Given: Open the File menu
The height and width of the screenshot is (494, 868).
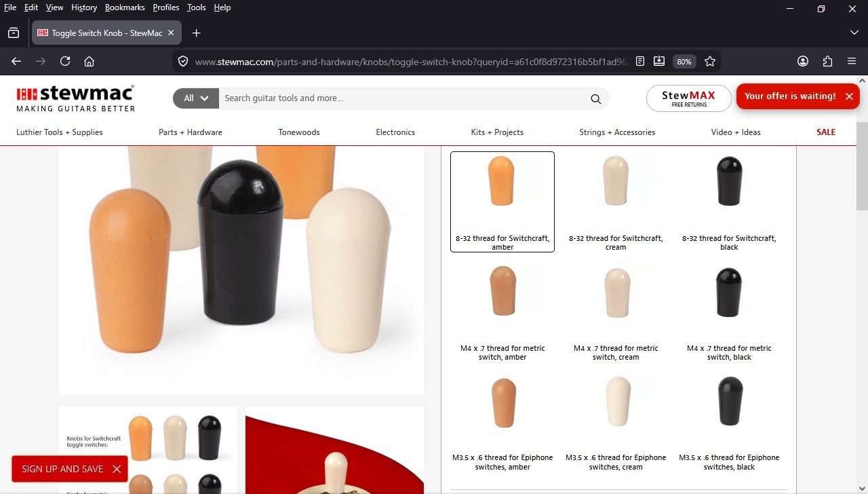Looking at the screenshot, I should (x=10, y=7).
